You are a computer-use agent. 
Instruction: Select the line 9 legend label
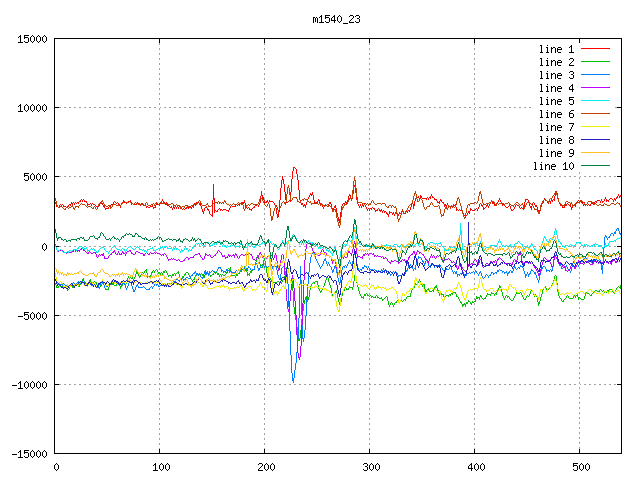click(556, 153)
